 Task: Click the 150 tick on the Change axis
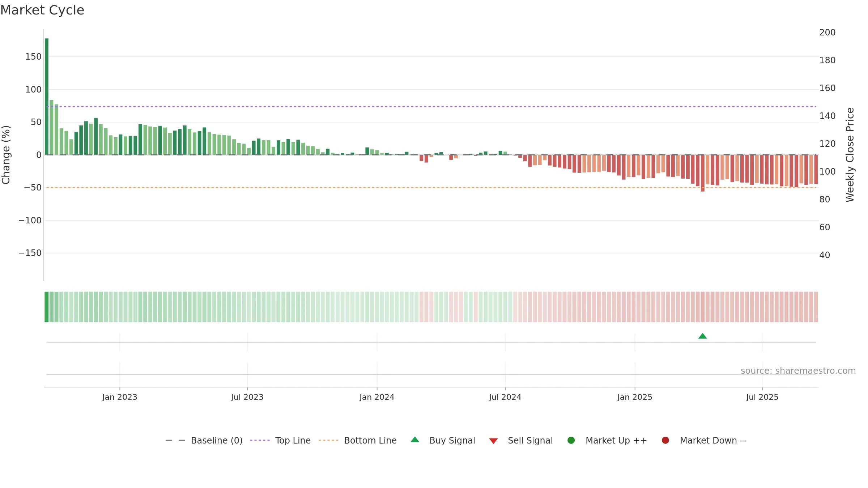pyautogui.click(x=33, y=57)
